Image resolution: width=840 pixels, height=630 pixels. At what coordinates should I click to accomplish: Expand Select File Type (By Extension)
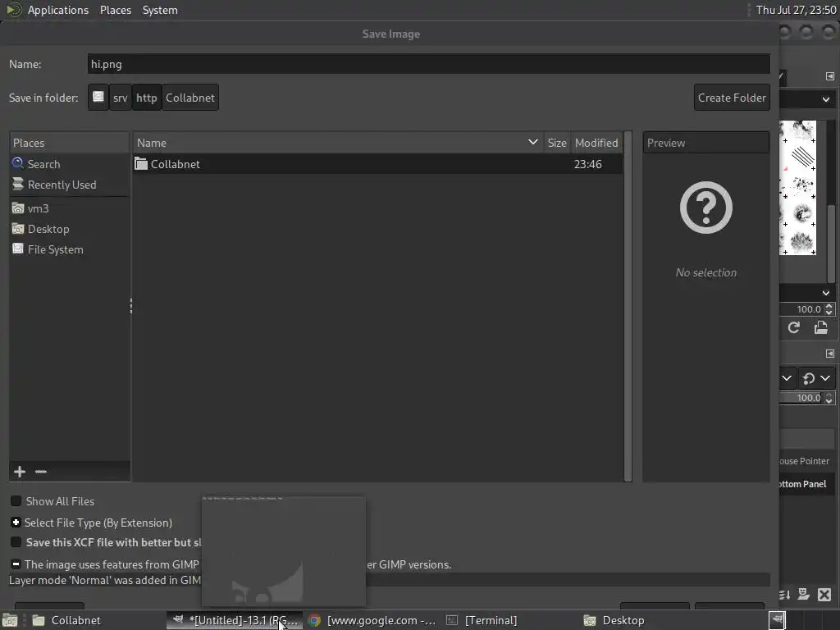pyautogui.click(x=16, y=523)
